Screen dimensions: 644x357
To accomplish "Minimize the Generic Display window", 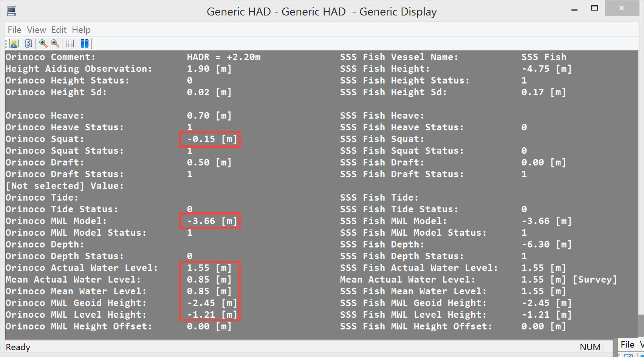I will point(574,9).
